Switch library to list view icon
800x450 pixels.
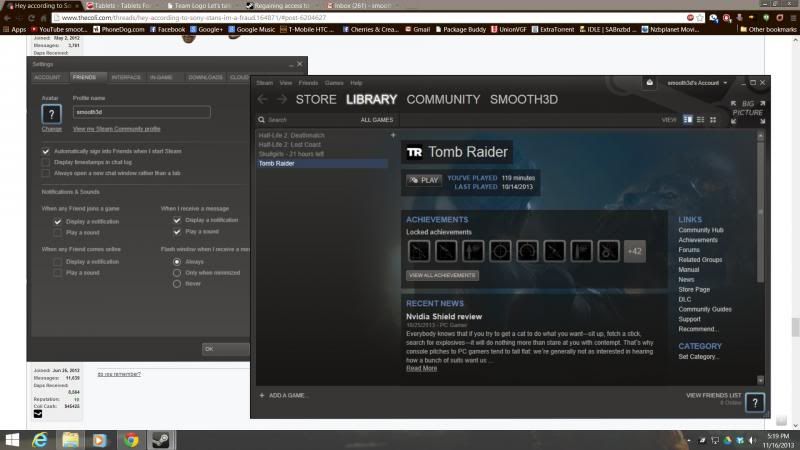click(701, 119)
